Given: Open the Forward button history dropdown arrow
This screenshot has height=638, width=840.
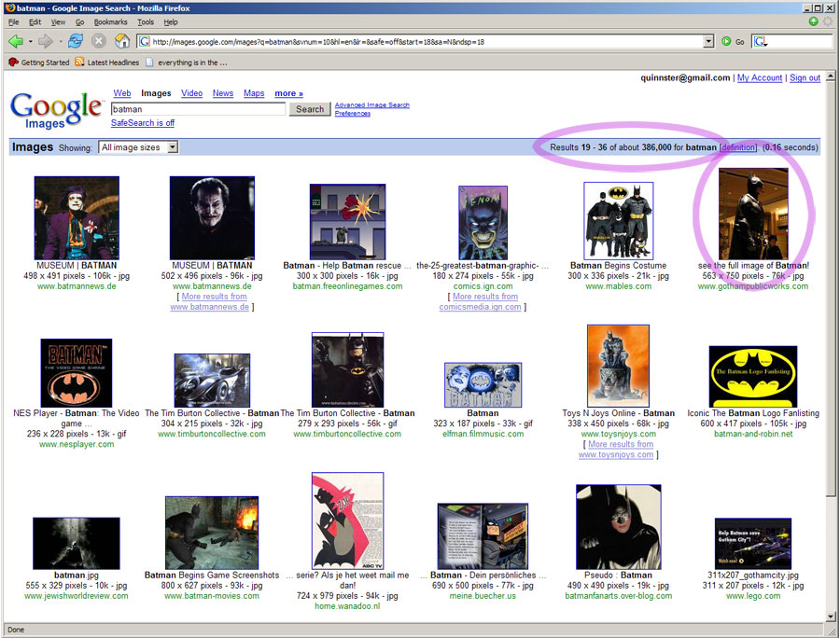Looking at the screenshot, I should pyautogui.click(x=61, y=41).
